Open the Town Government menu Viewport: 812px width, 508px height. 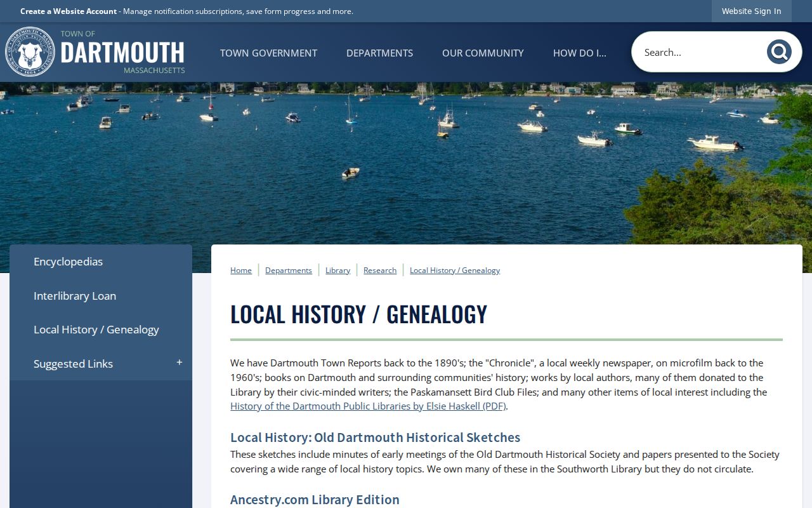coord(268,53)
